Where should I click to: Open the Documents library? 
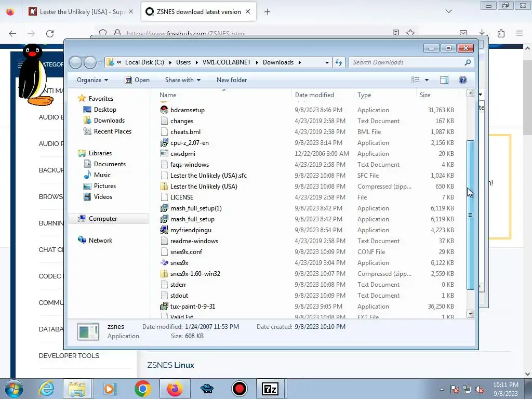pos(110,164)
